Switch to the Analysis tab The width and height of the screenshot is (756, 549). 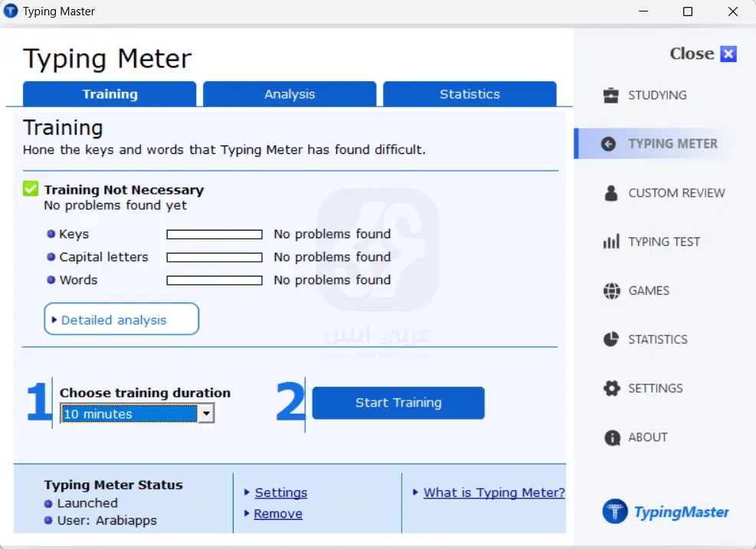(x=290, y=94)
